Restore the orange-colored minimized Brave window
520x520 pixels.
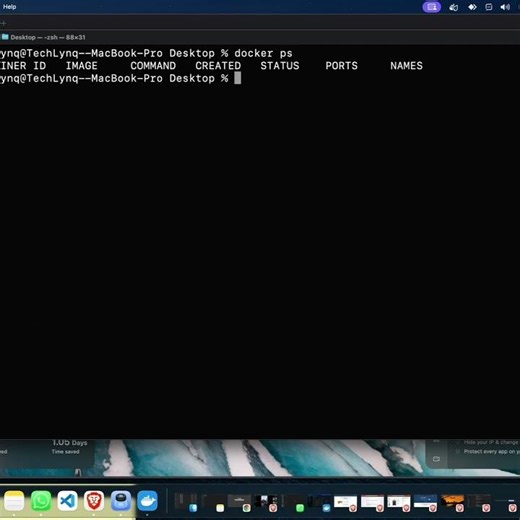pos(452,502)
